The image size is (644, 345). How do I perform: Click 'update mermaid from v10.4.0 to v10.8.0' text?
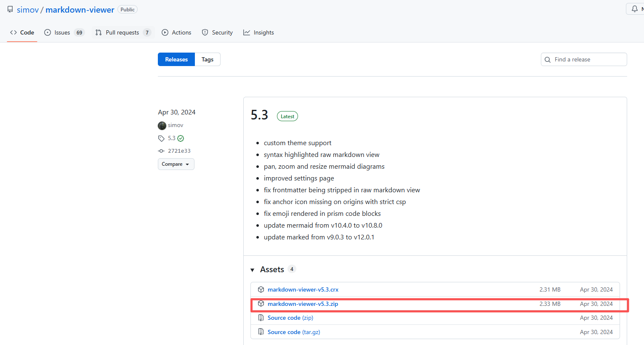323,226
